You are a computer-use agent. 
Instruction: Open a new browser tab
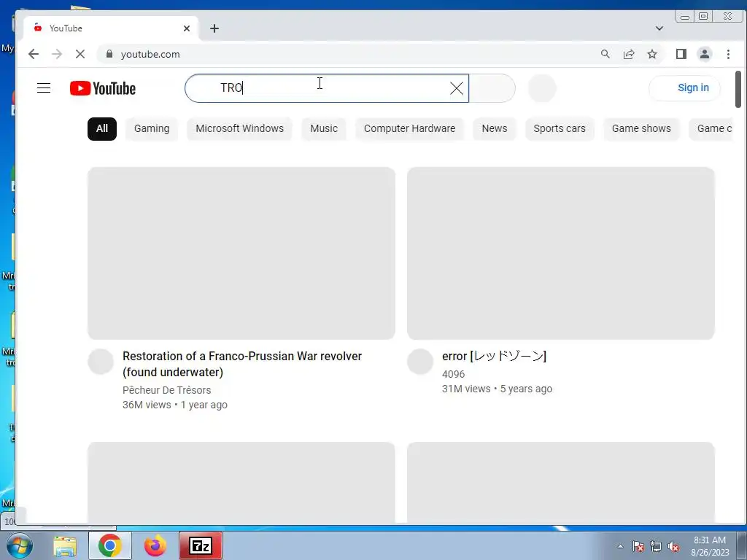pos(214,28)
